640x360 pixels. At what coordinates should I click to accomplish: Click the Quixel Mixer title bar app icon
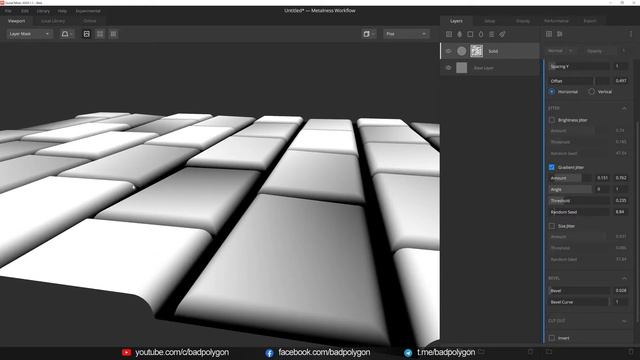[x=2, y=2]
